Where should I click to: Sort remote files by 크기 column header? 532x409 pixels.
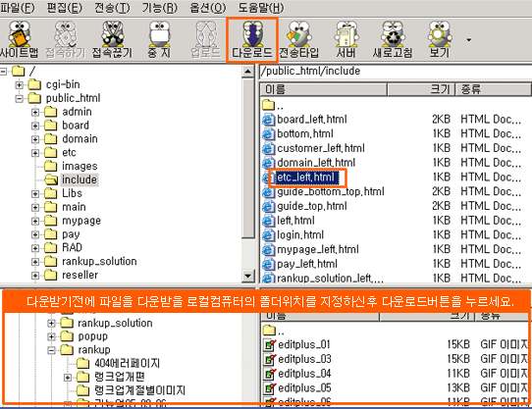(421, 89)
